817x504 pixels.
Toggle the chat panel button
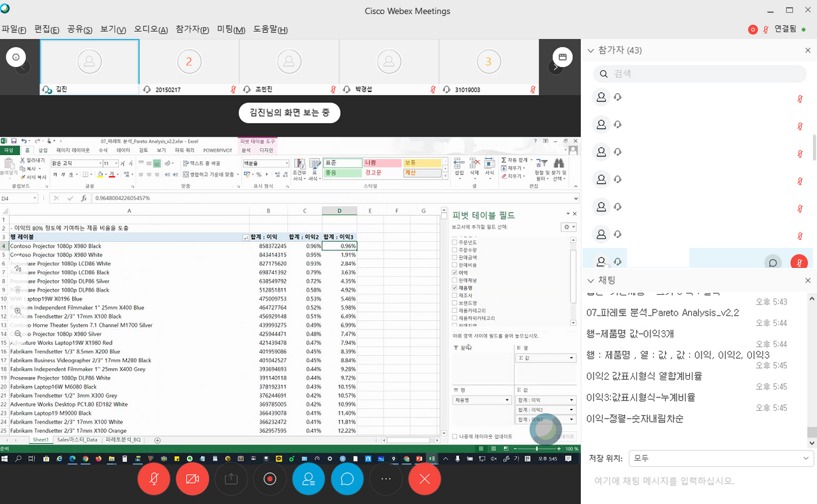347,479
